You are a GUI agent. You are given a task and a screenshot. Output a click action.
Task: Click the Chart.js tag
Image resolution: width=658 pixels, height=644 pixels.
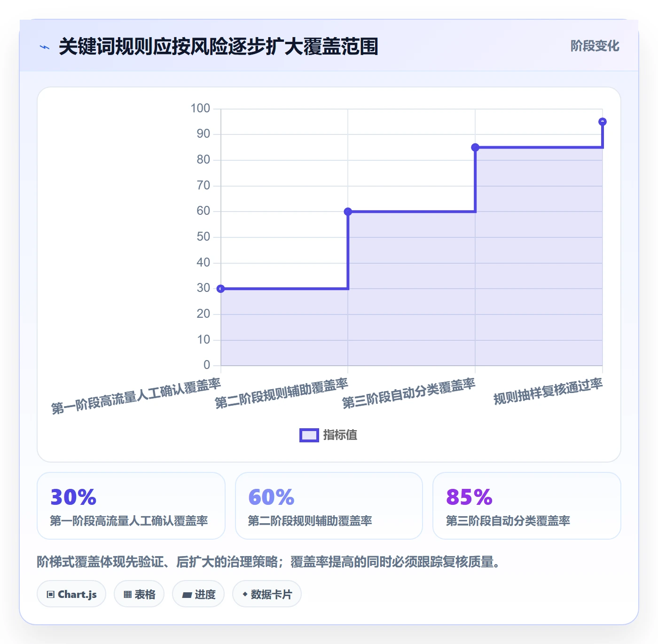pos(71,594)
